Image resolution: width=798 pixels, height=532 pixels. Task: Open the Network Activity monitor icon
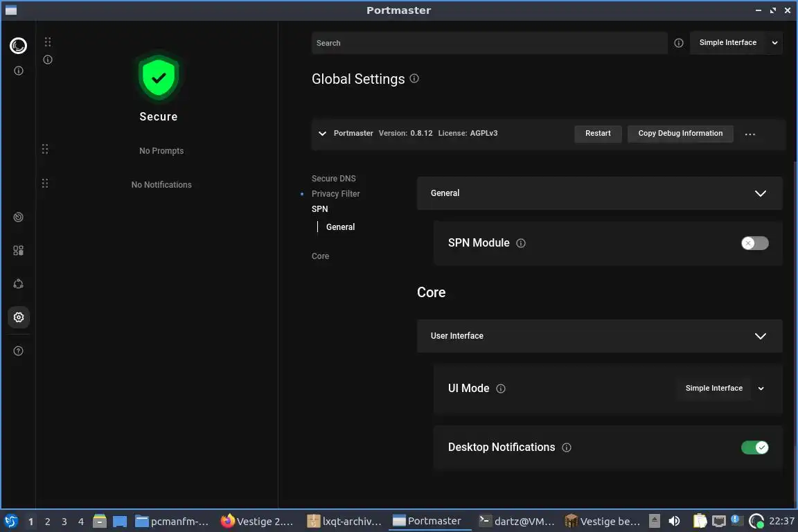tap(18, 217)
